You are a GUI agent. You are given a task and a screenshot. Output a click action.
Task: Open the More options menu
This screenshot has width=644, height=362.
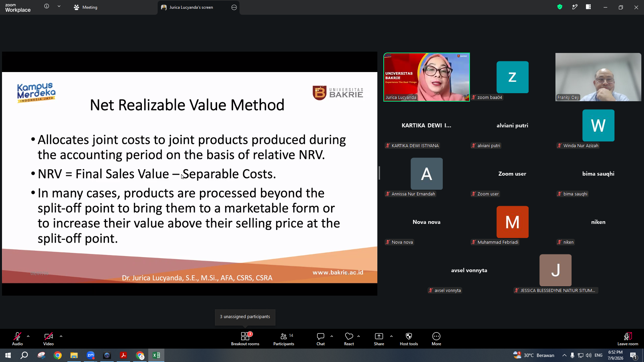436,339
